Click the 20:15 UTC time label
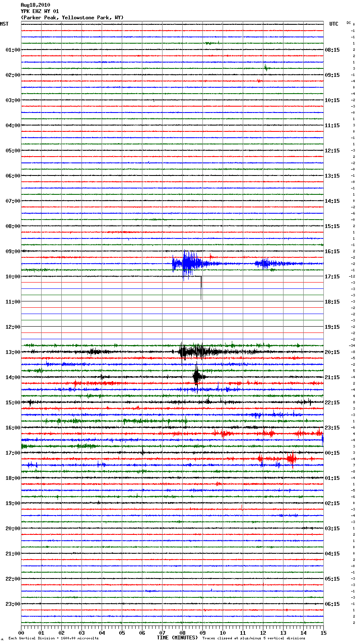357x644 pixels. pos(332,352)
